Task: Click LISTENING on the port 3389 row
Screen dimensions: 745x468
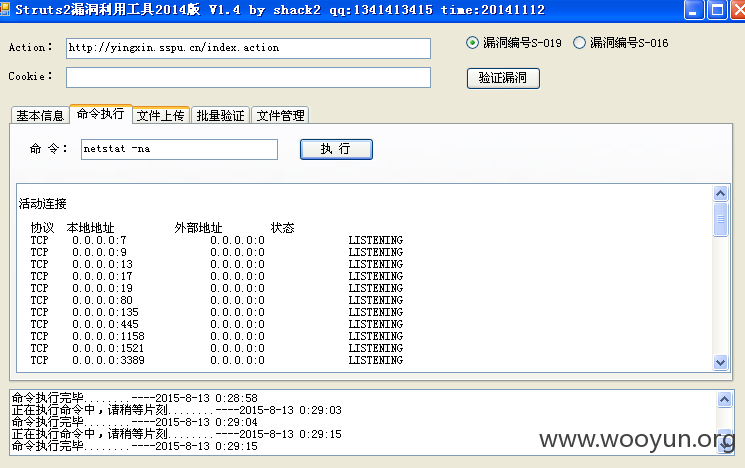Action: click(376, 360)
